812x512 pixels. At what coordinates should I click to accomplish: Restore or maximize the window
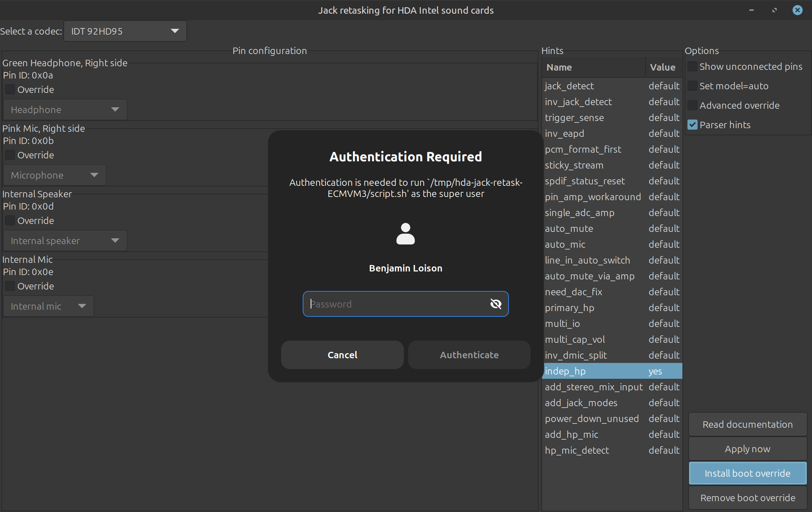[774, 10]
